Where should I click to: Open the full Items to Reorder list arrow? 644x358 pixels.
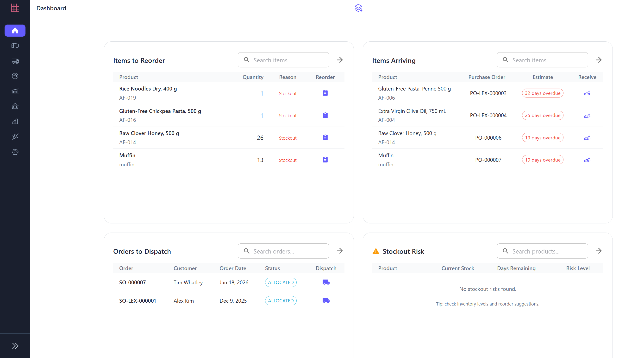pos(339,60)
